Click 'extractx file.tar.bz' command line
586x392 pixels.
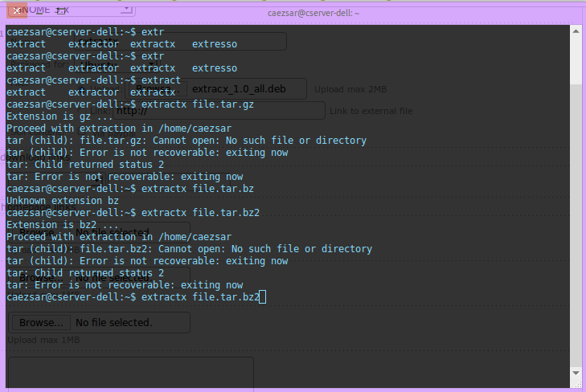coord(197,189)
